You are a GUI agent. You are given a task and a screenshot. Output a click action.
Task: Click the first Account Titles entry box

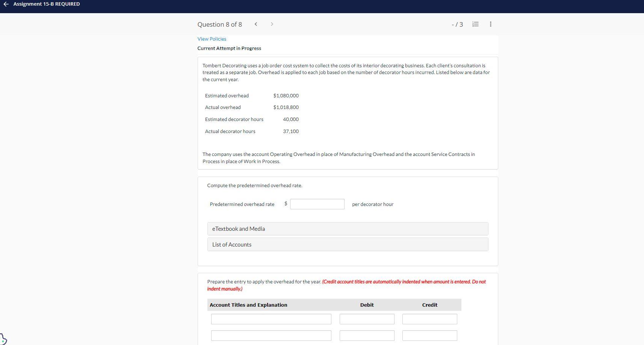pyautogui.click(x=271, y=319)
